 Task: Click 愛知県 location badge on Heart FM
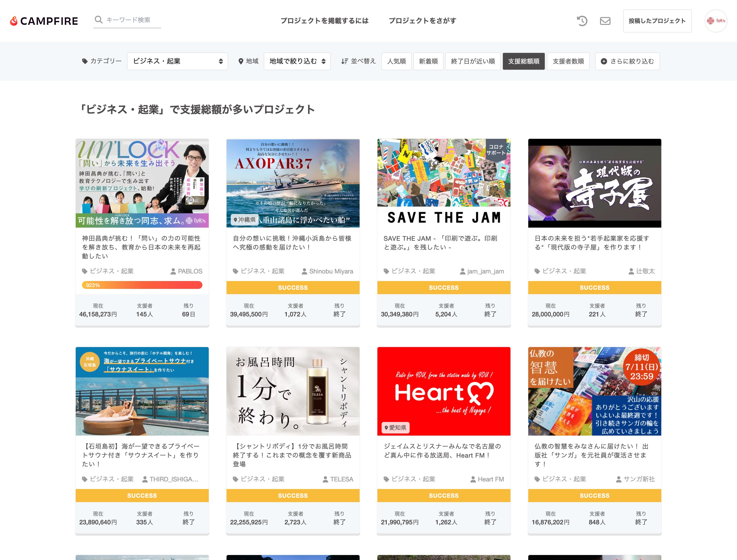(396, 428)
